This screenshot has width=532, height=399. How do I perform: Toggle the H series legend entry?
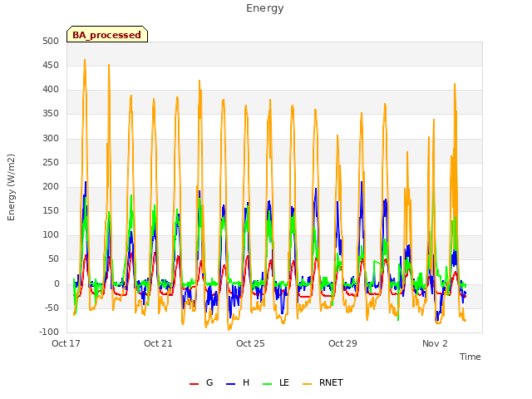(x=238, y=382)
